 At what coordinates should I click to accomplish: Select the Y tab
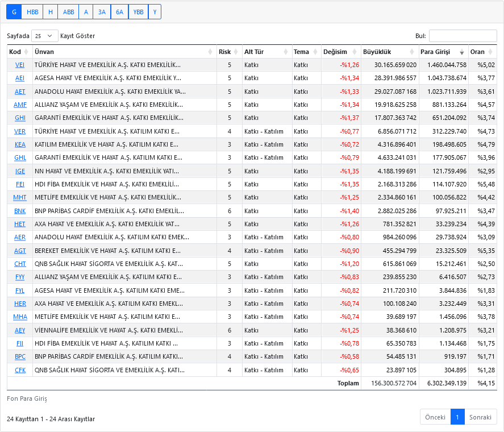point(155,12)
